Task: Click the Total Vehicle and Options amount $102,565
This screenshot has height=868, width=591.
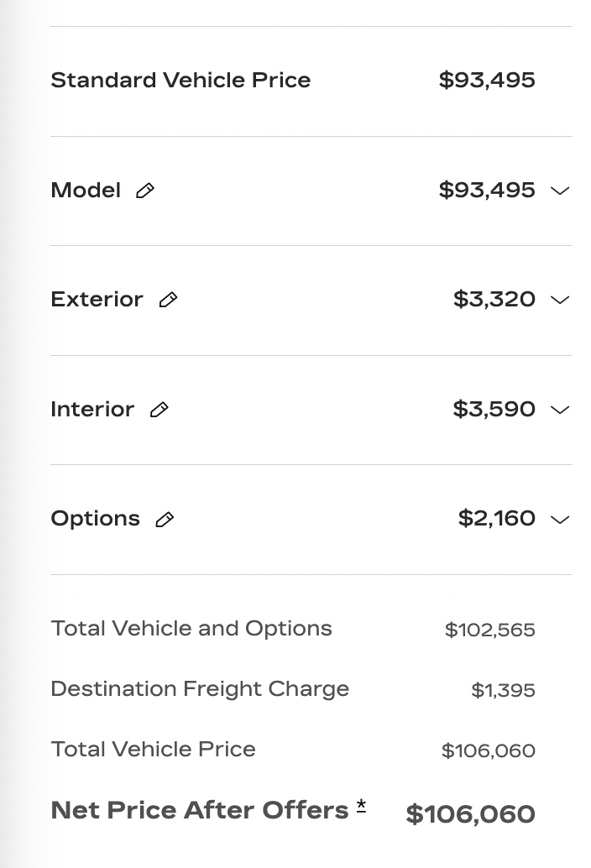Action: tap(490, 630)
